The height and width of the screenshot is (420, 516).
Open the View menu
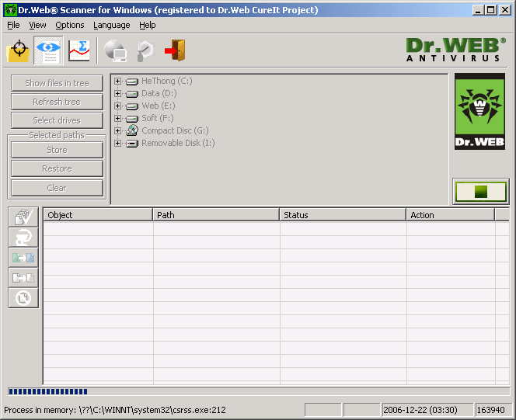37,25
